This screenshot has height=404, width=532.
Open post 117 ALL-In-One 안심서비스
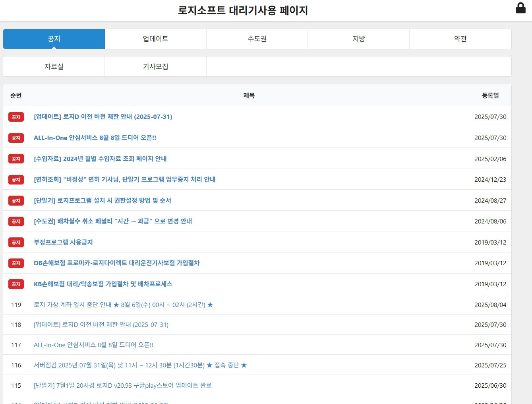(x=93, y=345)
